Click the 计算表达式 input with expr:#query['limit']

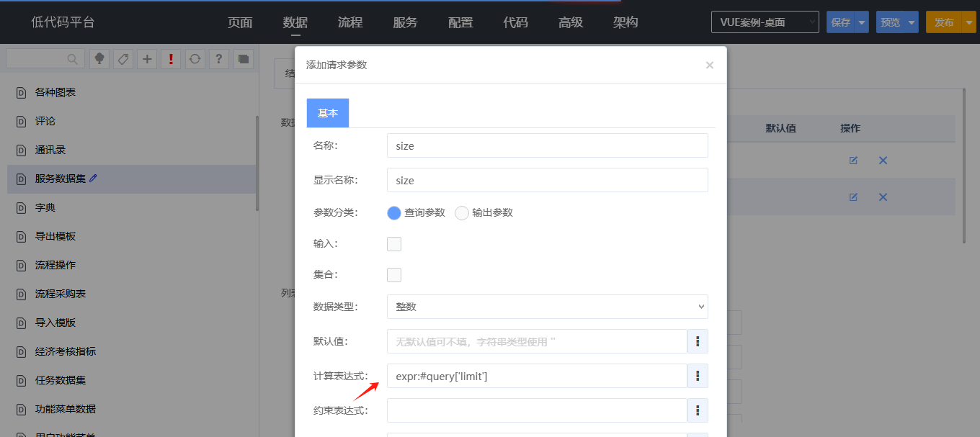[537, 376]
